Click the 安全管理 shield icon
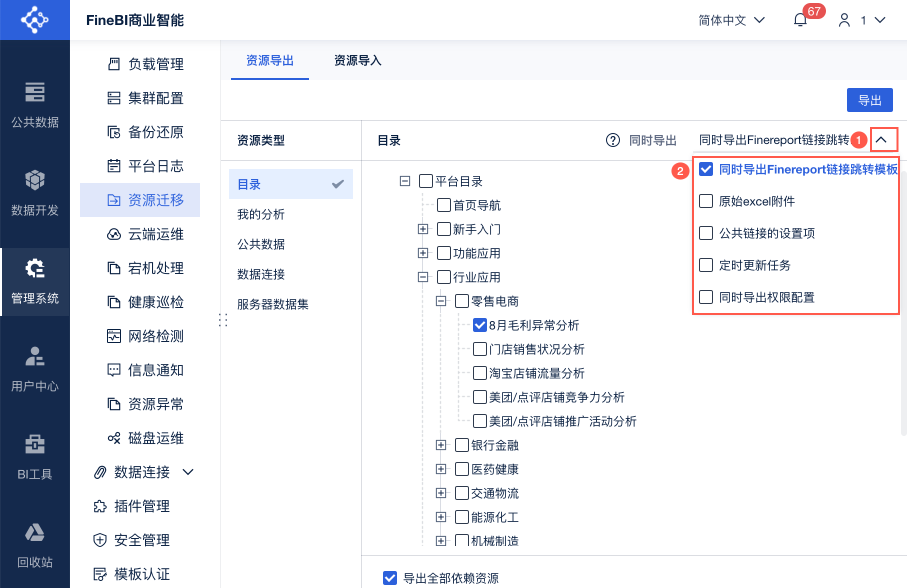Screen dimensions: 907x588 click(100, 540)
